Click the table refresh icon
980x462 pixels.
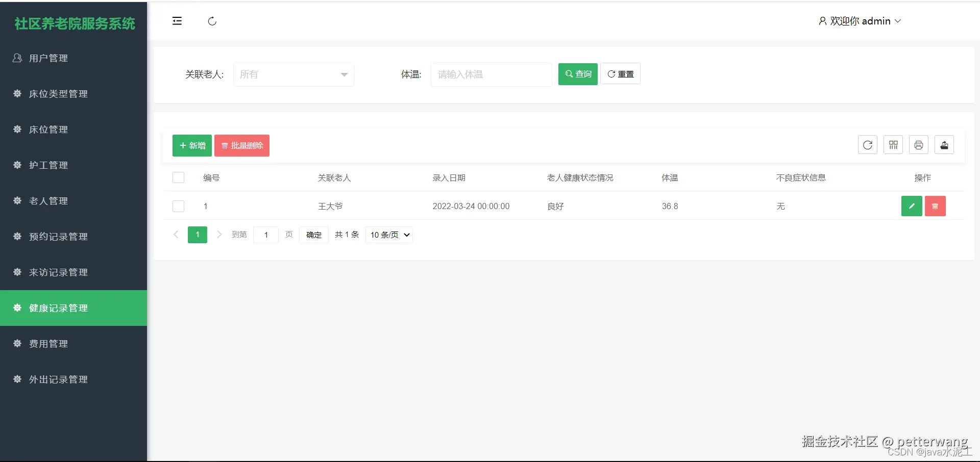tap(867, 145)
